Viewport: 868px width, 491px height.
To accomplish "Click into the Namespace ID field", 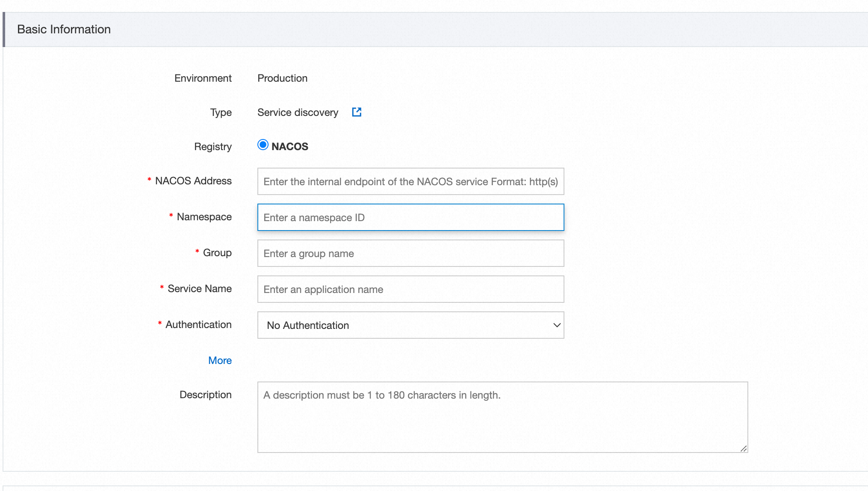I will coord(410,217).
